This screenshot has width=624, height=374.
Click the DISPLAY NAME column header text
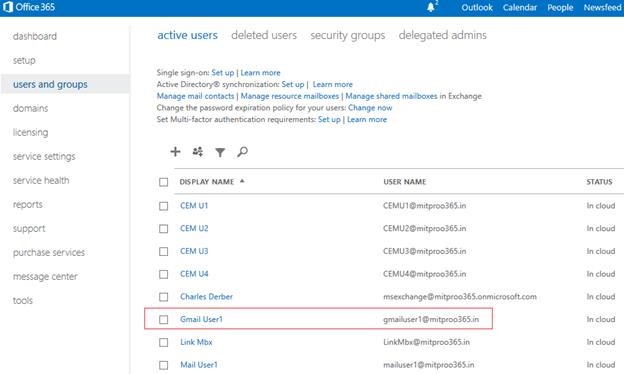(207, 182)
